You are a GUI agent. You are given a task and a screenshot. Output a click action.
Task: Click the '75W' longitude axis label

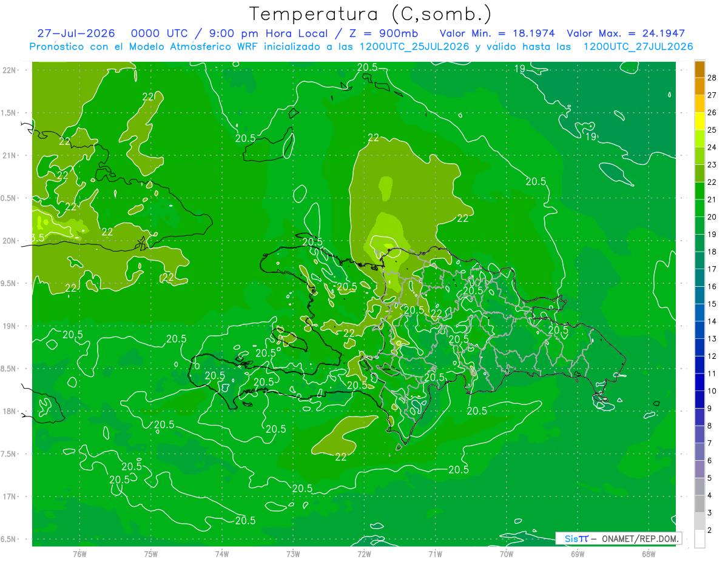[x=150, y=554]
